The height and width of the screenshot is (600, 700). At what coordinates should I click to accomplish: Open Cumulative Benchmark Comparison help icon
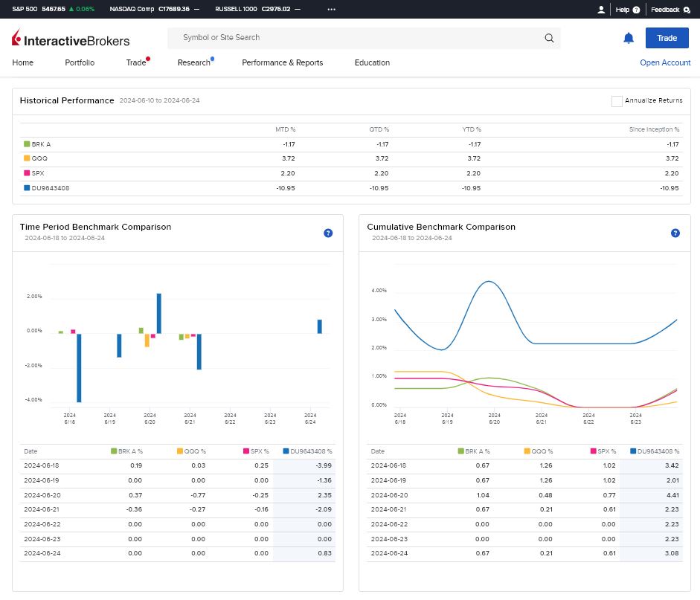675,233
